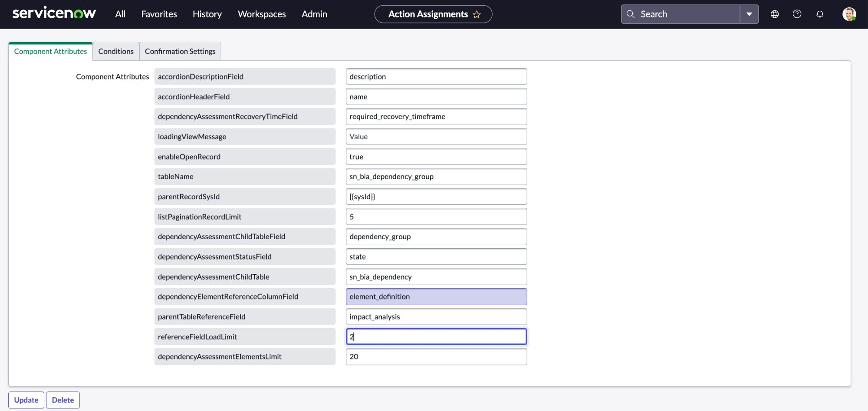
Task: Switch to the Component Attributes tab
Action: click(50, 51)
